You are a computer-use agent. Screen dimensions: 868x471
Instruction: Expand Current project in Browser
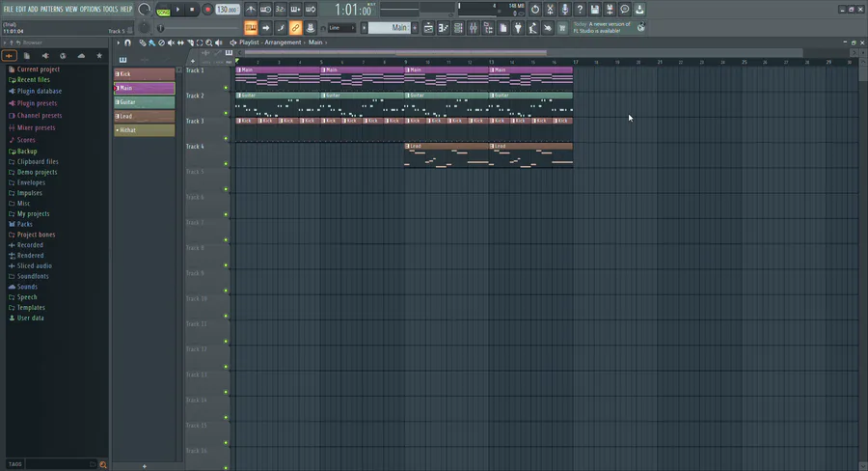[39, 69]
